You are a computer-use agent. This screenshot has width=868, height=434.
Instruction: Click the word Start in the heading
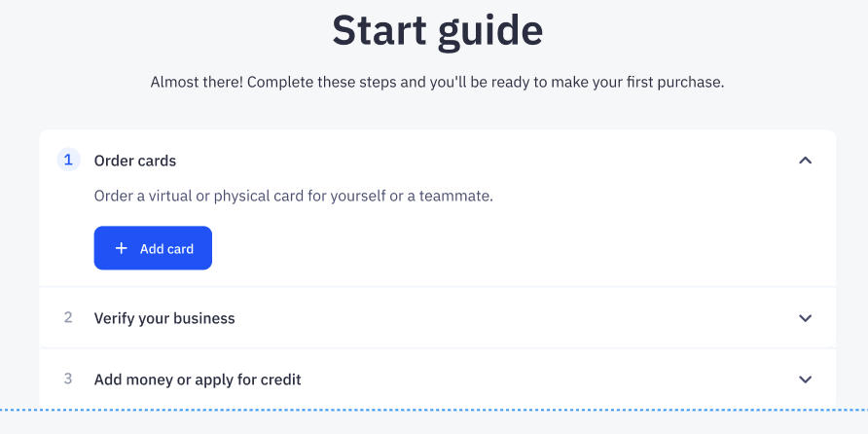[380, 29]
